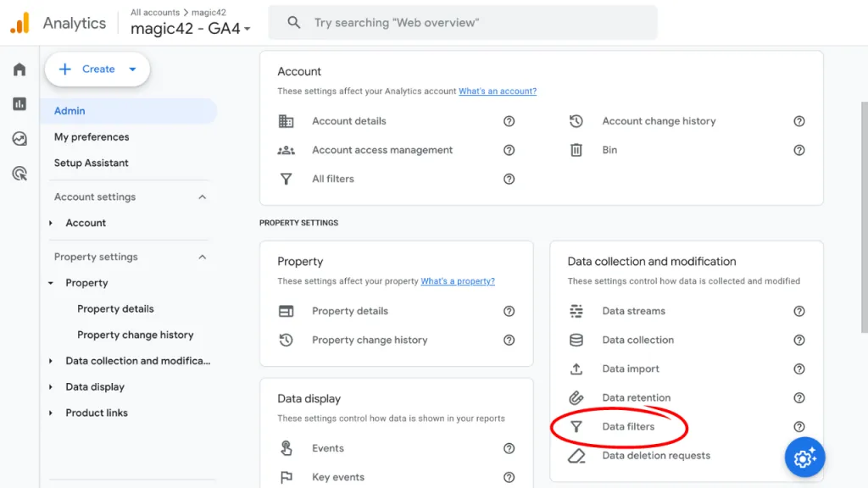Open Data import settings
Viewport: 868px width, 488px height.
point(631,369)
